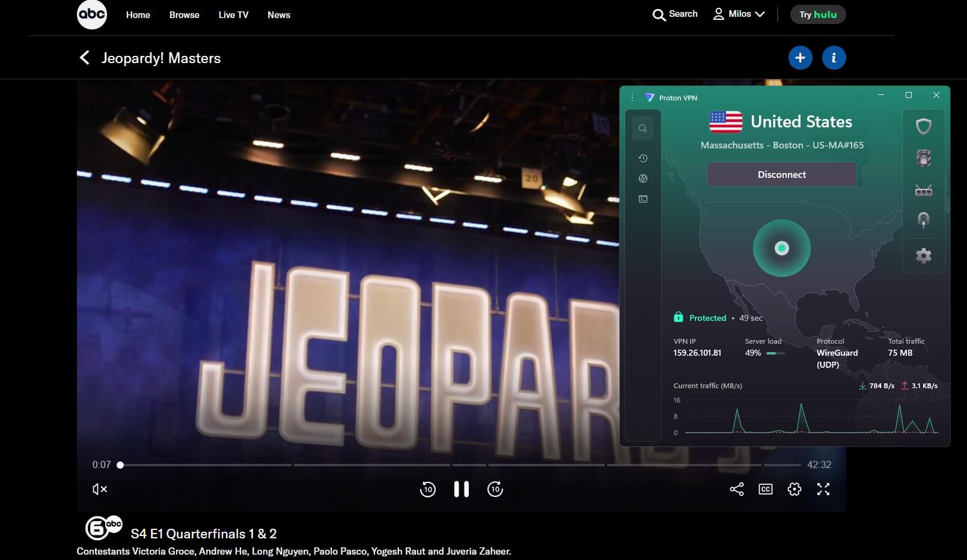Go back using the left chevron arrow
This screenshot has width=967, height=560.
pos(84,58)
